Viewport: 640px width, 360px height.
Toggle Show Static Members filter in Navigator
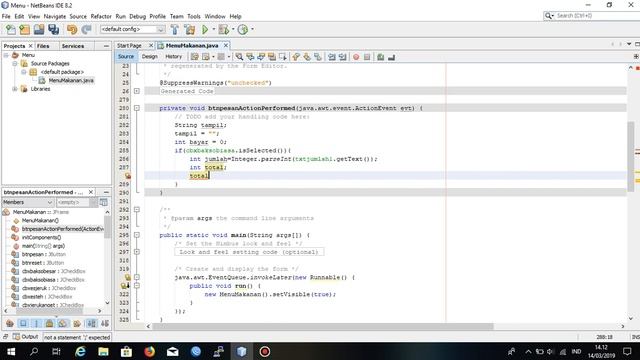(x=36, y=324)
